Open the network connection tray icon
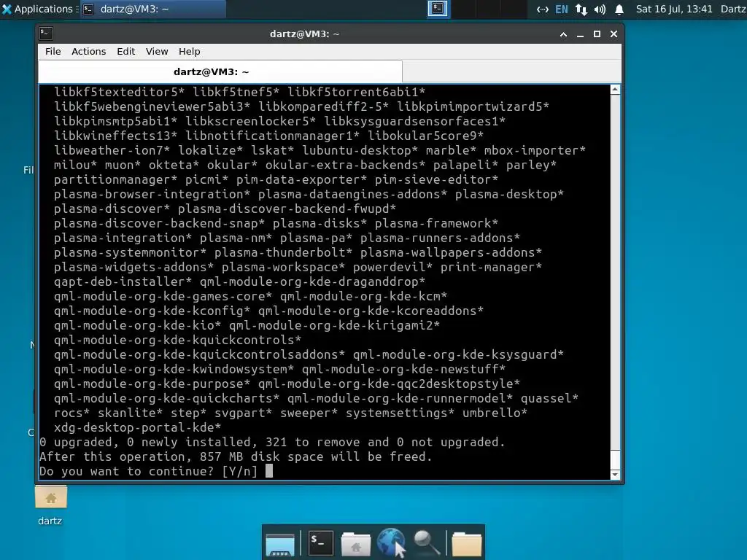 click(542, 9)
